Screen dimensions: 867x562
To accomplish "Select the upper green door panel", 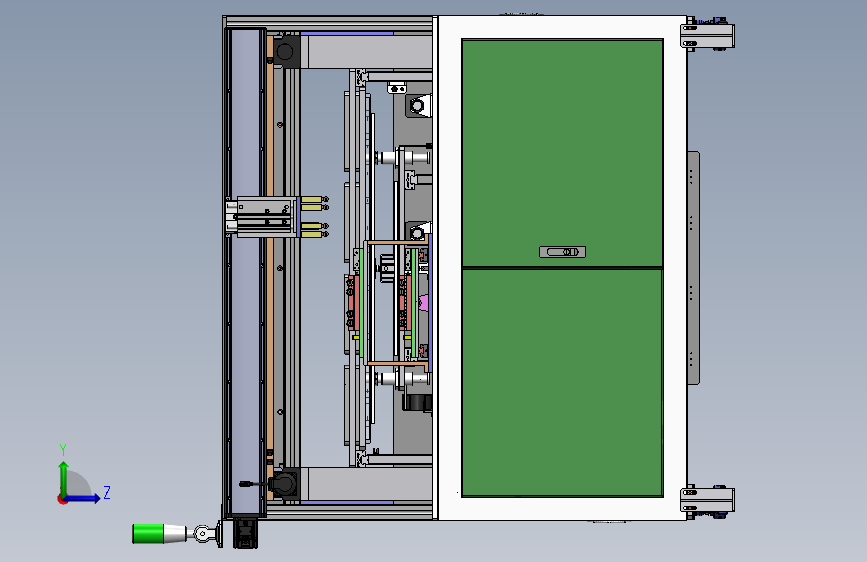I will [562, 153].
